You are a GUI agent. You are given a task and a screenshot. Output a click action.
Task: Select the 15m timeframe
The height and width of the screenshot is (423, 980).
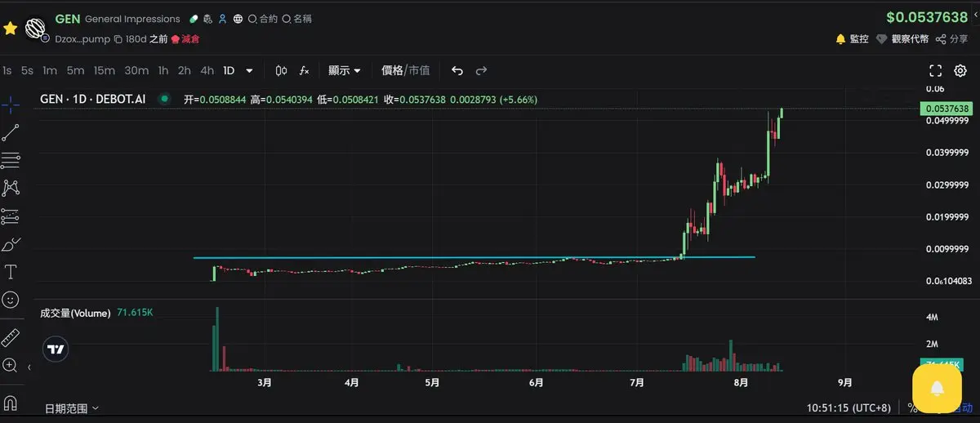point(104,71)
